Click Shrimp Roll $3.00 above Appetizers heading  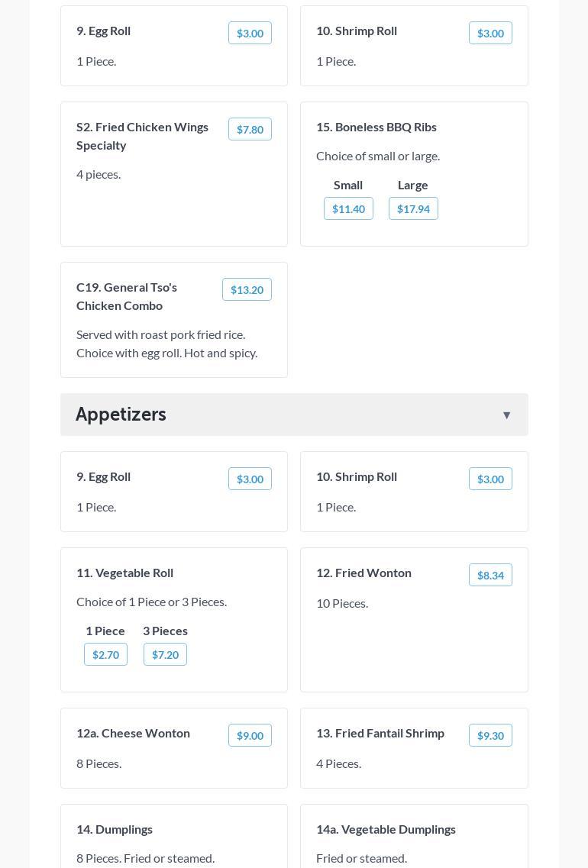tap(490, 33)
